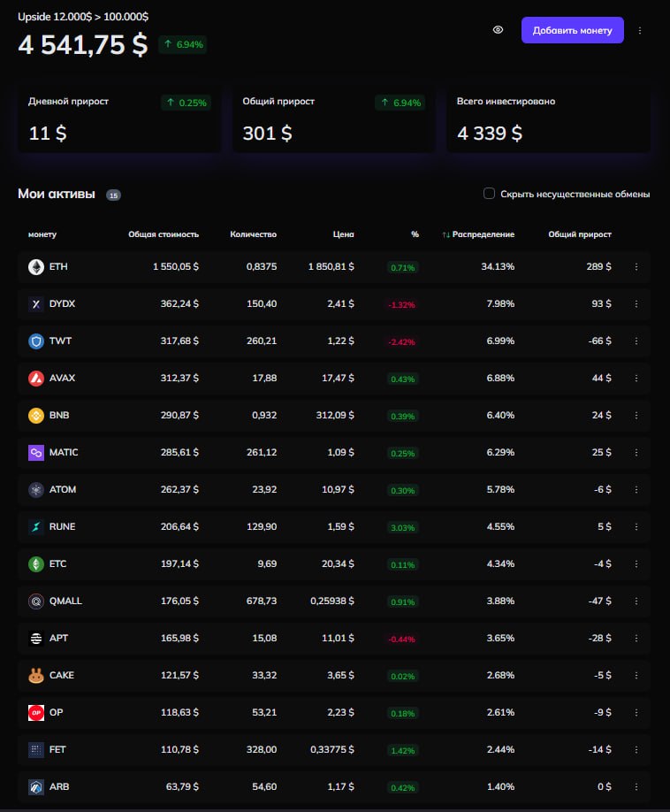The height and width of the screenshot is (812, 670).
Task: Toggle the eye icon to hide balances
Action: click(498, 30)
